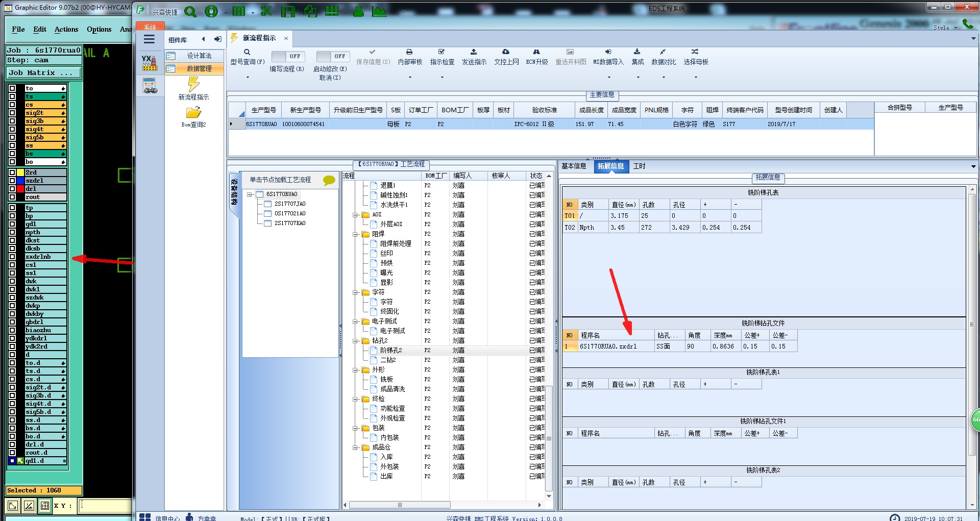Click the green scissors icon in the top toolbar

pos(266,11)
